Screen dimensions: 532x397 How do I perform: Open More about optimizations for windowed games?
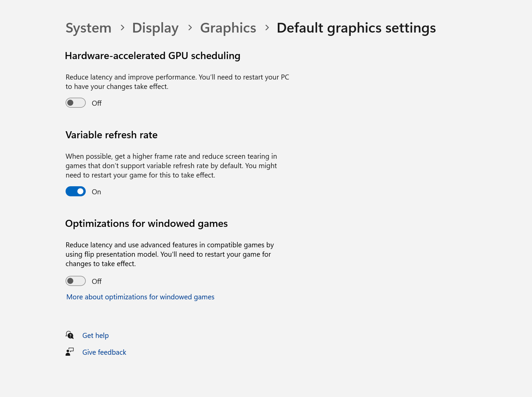point(140,297)
